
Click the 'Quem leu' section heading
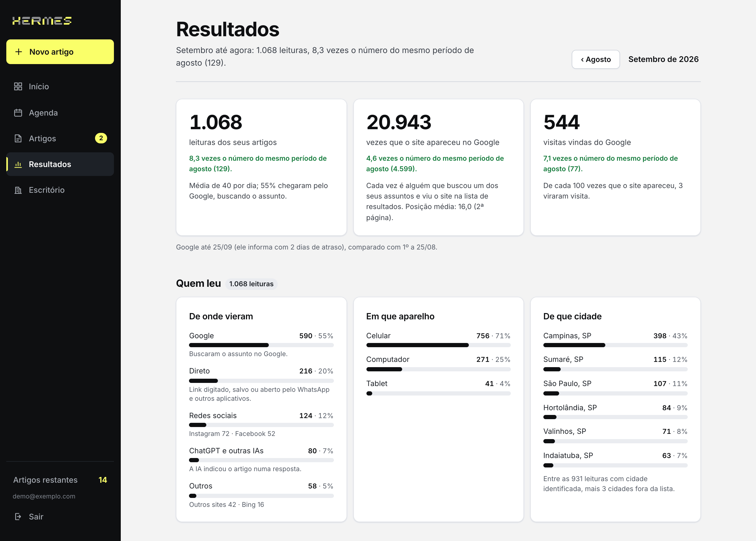click(x=198, y=283)
